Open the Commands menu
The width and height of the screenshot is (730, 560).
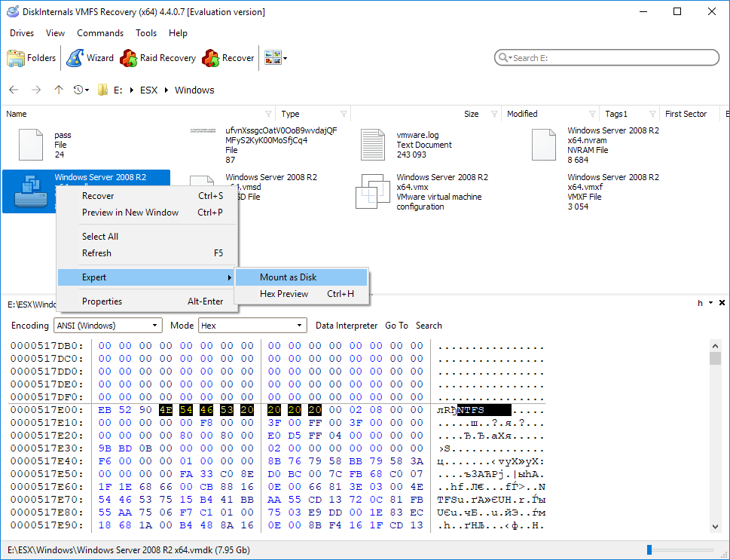click(x=100, y=33)
